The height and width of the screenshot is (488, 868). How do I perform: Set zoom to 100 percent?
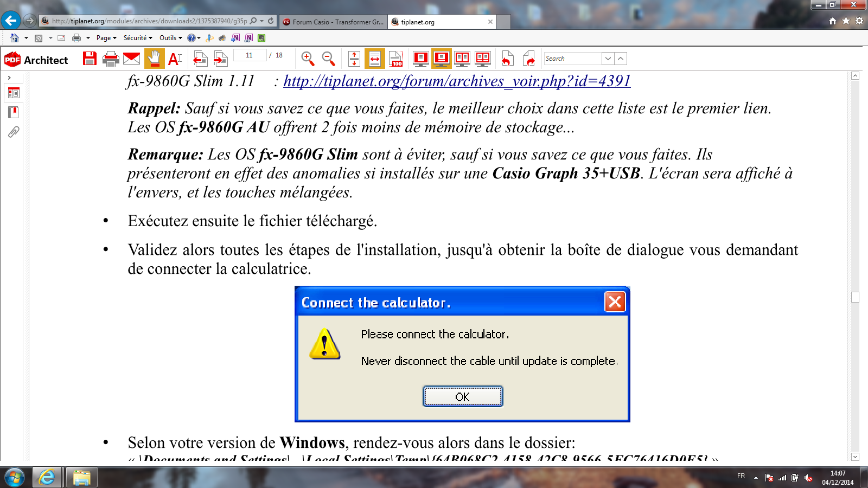[x=396, y=59]
